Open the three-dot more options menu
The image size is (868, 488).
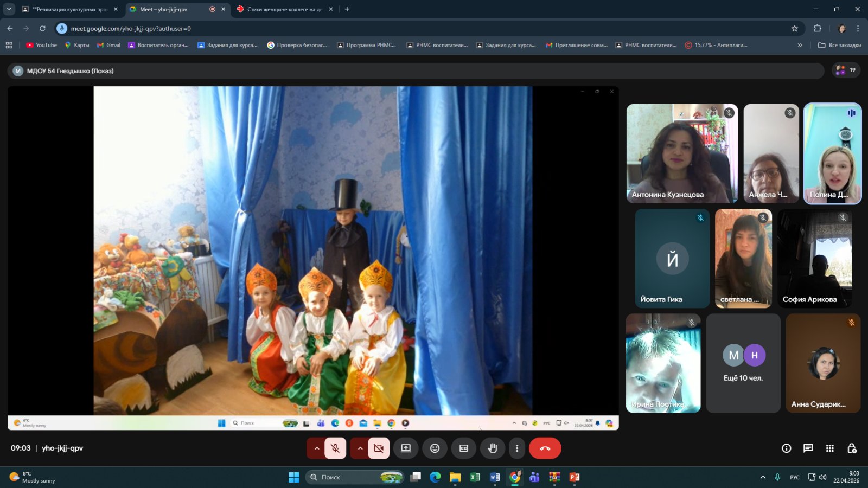517,448
